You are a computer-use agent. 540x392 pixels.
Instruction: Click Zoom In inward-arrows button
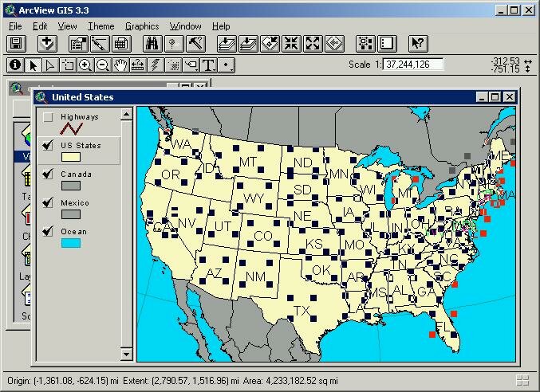tap(291, 44)
